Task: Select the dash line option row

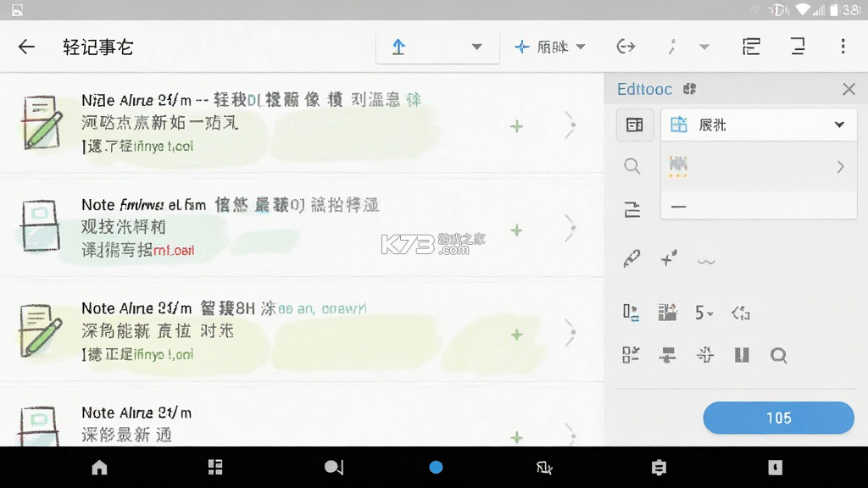Action: coord(759,207)
